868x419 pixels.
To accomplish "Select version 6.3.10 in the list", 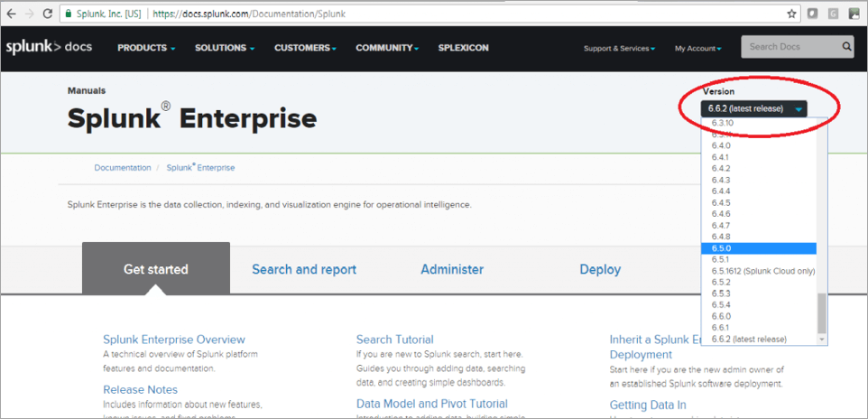I will point(759,123).
